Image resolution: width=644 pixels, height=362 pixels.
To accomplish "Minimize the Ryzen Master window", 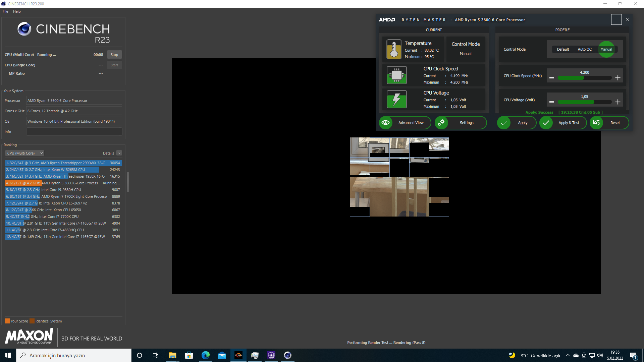I will coord(616,19).
